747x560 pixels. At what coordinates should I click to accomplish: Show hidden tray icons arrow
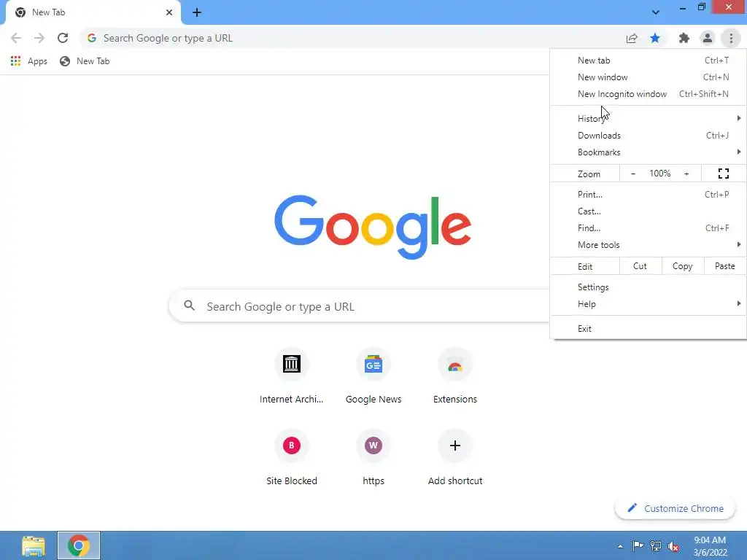click(620, 547)
